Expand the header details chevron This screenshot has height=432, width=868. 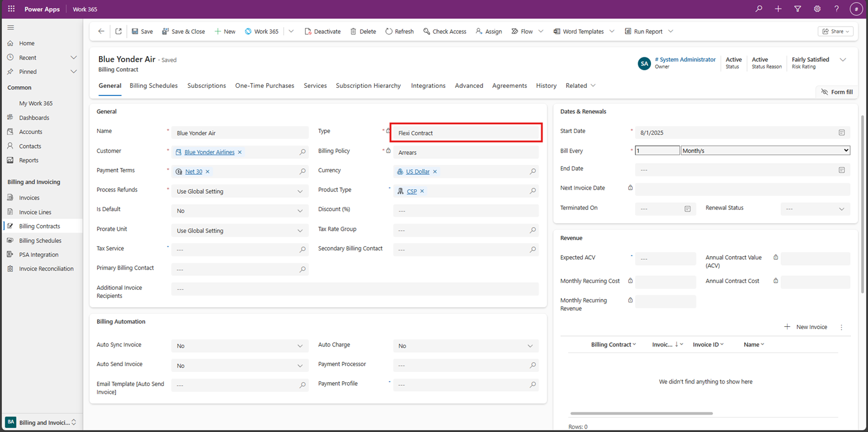[x=843, y=60]
